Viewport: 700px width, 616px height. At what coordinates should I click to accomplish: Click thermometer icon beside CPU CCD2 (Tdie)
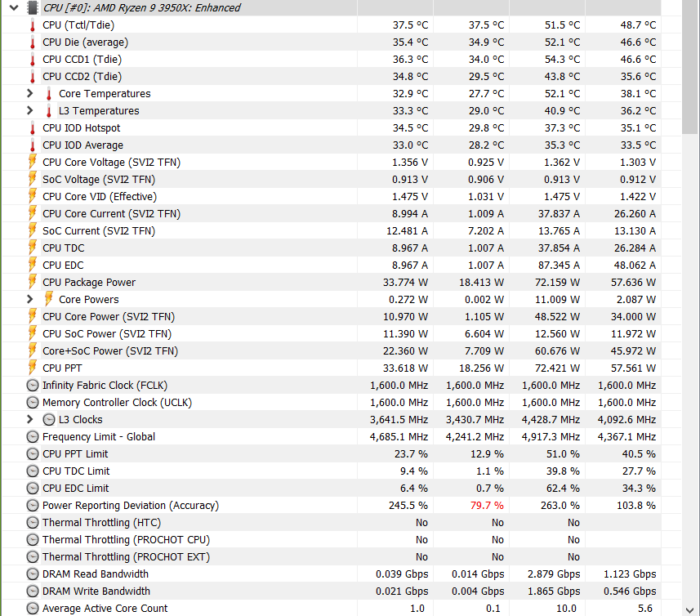(33, 78)
